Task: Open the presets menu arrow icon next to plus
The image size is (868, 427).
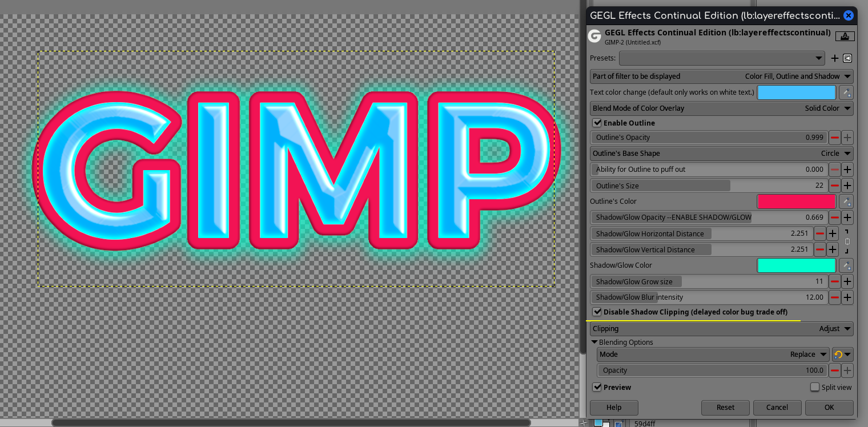Action: [x=847, y=58]
